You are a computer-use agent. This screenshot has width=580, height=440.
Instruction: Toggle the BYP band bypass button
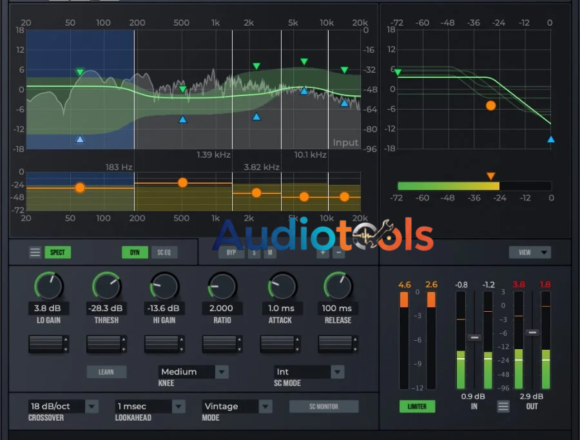point(231,253)
